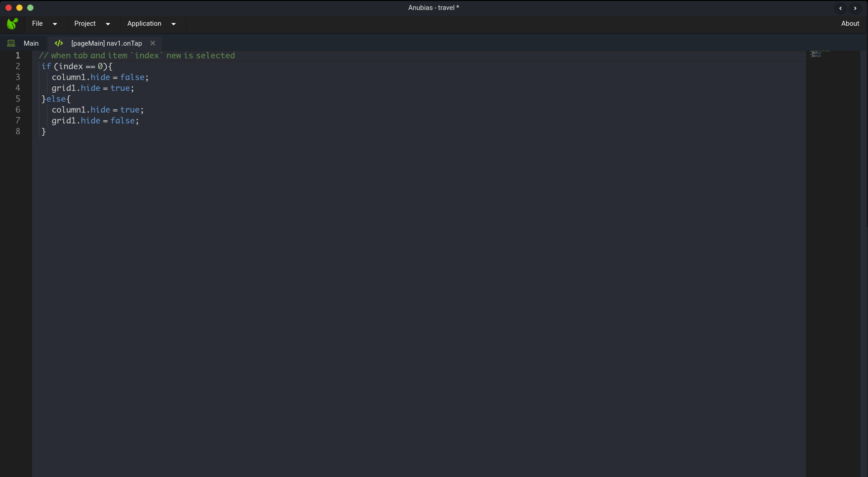
Task: Open the File menu
Action: (x=37, y=24)
